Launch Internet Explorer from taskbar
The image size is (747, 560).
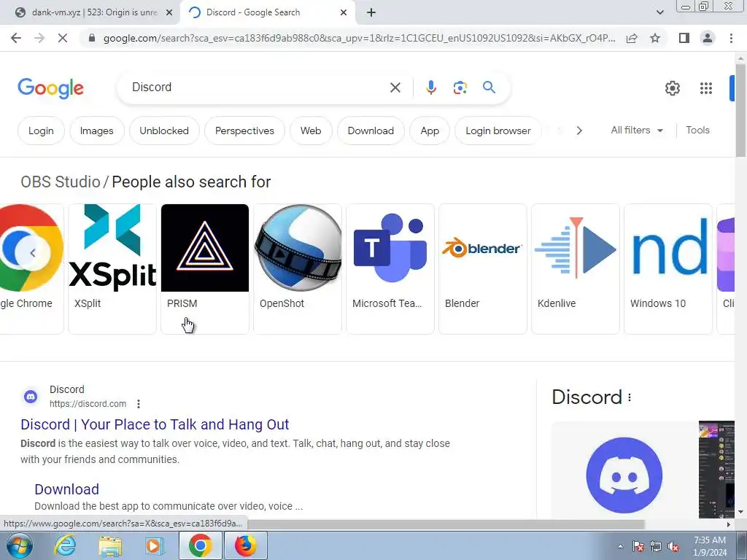click(x=64, y=545)
